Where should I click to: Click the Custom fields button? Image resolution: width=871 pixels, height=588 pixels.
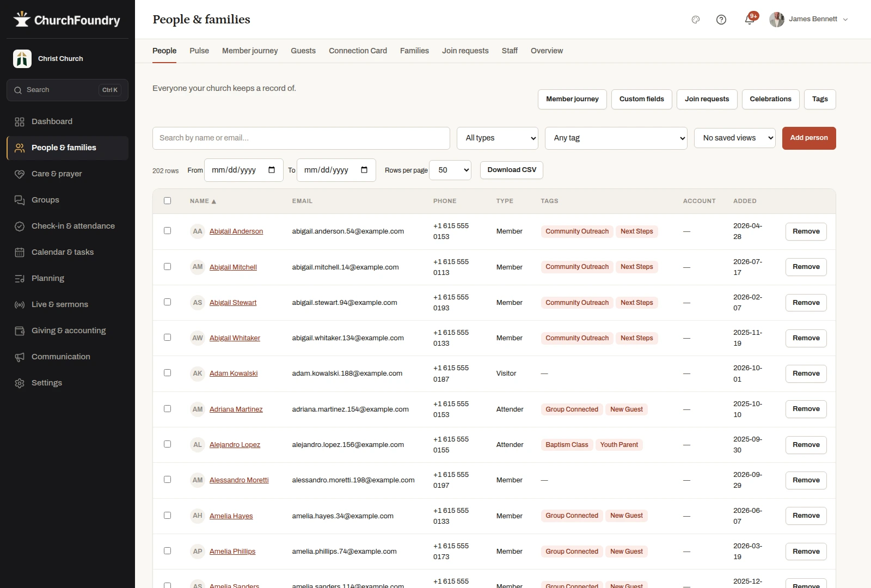pos(642,99)
